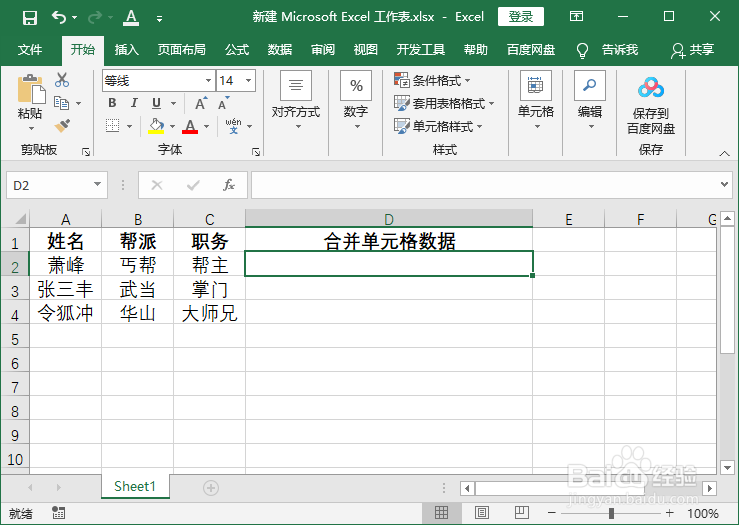Switch to the 页面布局 tab
The height and width of the screenshot is (525, 739).
point(181,49)
